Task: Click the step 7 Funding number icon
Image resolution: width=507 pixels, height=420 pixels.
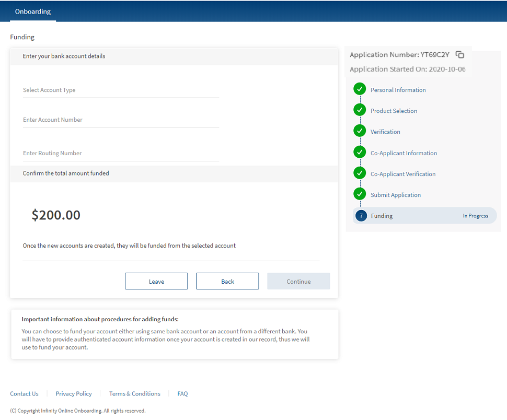Action: click(361, 216)
